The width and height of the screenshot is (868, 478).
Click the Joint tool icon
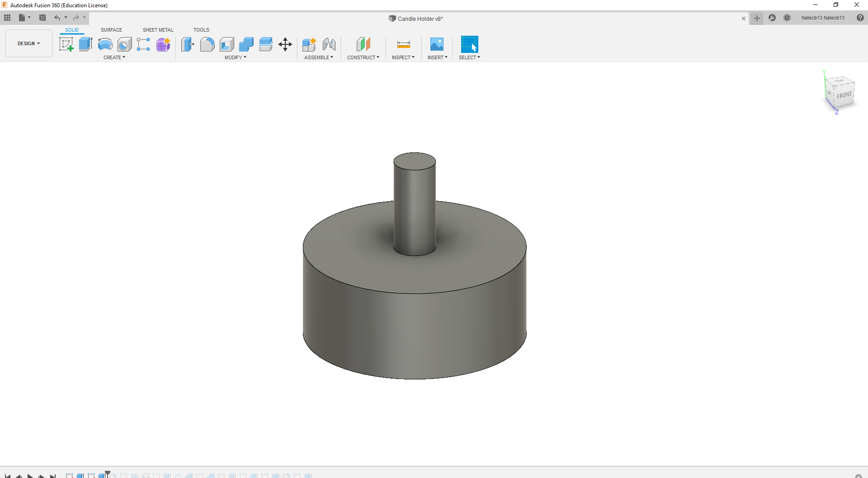coord(329,44)
